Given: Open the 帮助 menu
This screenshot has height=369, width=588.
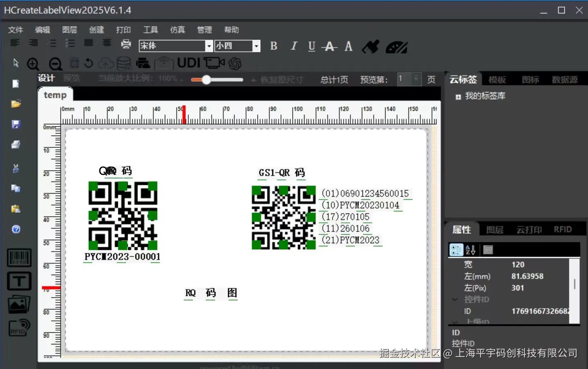Looking at the screenshot, I should click(x=232, y=30).
